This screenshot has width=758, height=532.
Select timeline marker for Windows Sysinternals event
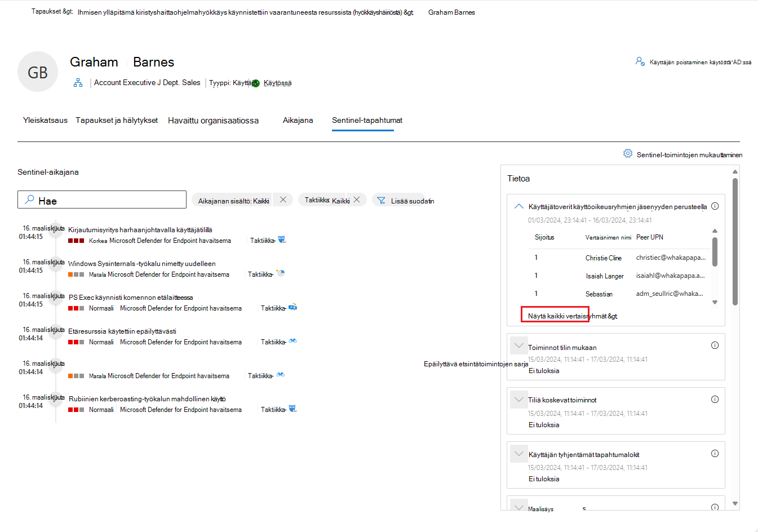tap(55, 263)
